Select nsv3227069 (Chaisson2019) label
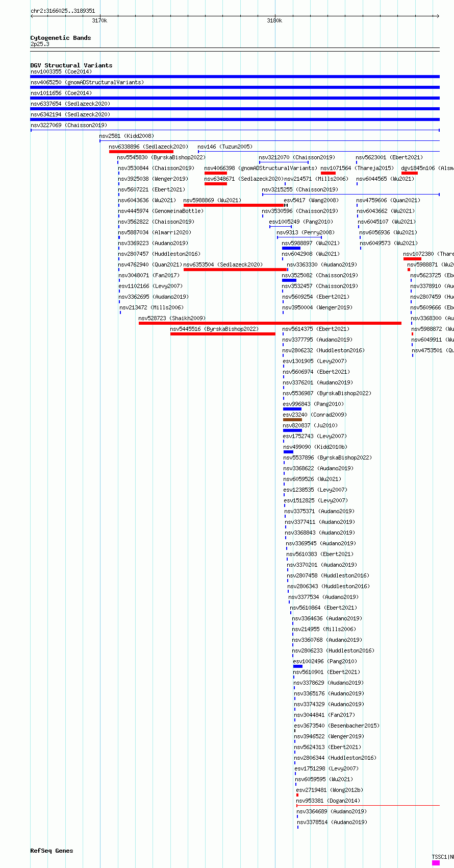The width and height of the screenshot is (454, 868). [x=69, y=125]
